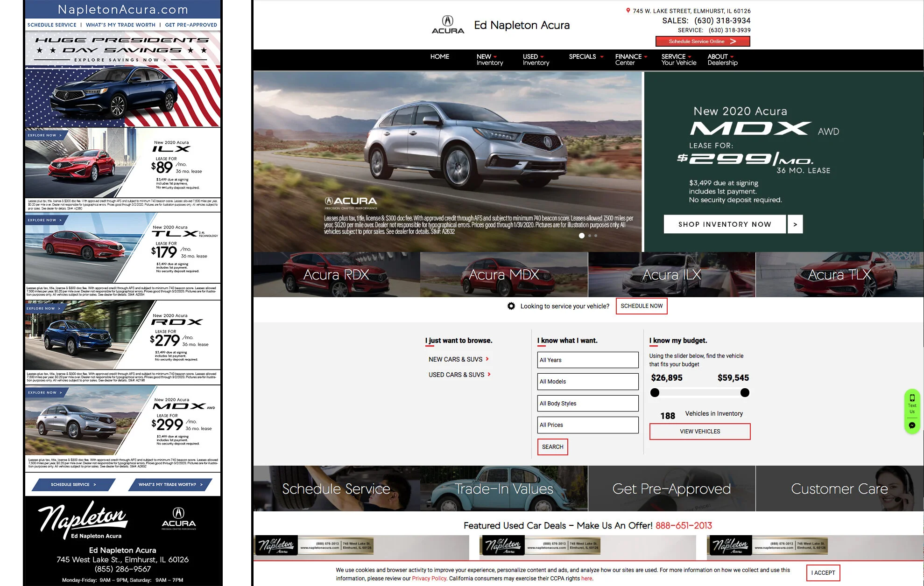Expand the All Body Styles dropdown
Image resolution: width=924 pixels, height=586 pixels.
pyautogui.click(x=588, y=403)
